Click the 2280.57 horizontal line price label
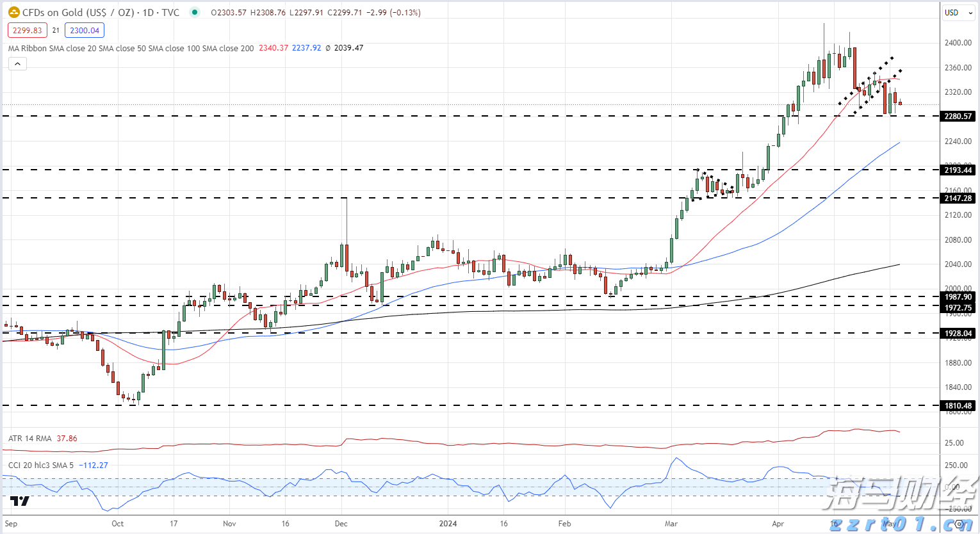The height and width of the screenshot is (534, 980). tap(958, 117)
